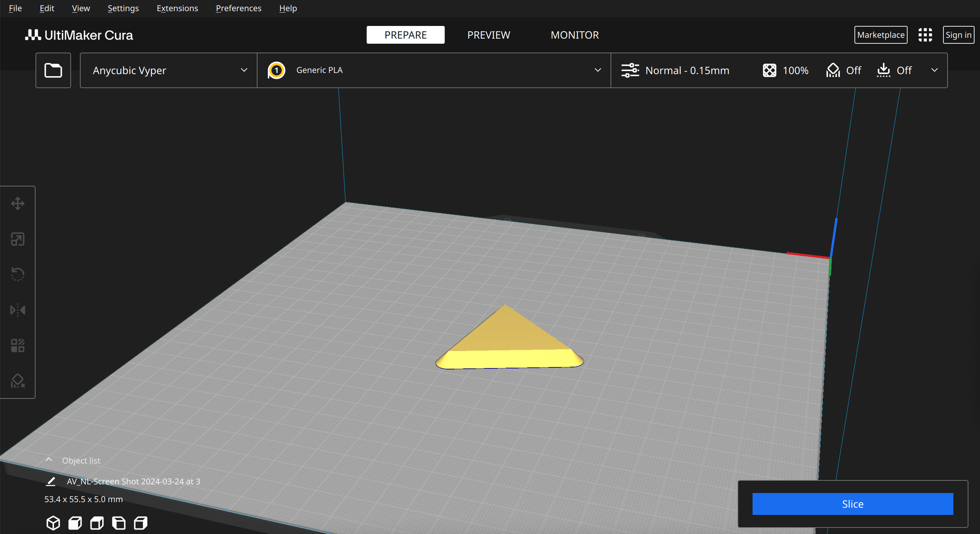
Task: Open the Edit menu
Action: (x=47, y=9)
